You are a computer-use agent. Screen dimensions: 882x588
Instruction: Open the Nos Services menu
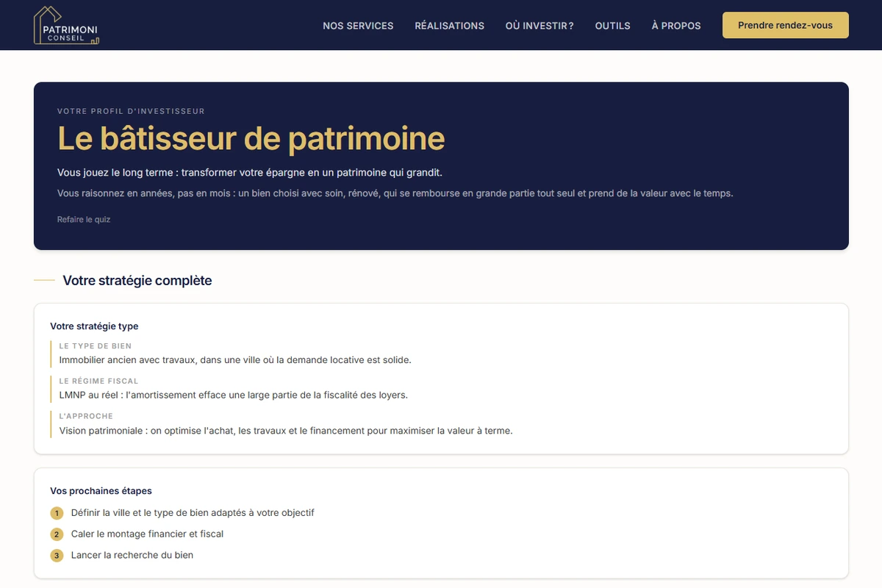[x=358, y=26]
